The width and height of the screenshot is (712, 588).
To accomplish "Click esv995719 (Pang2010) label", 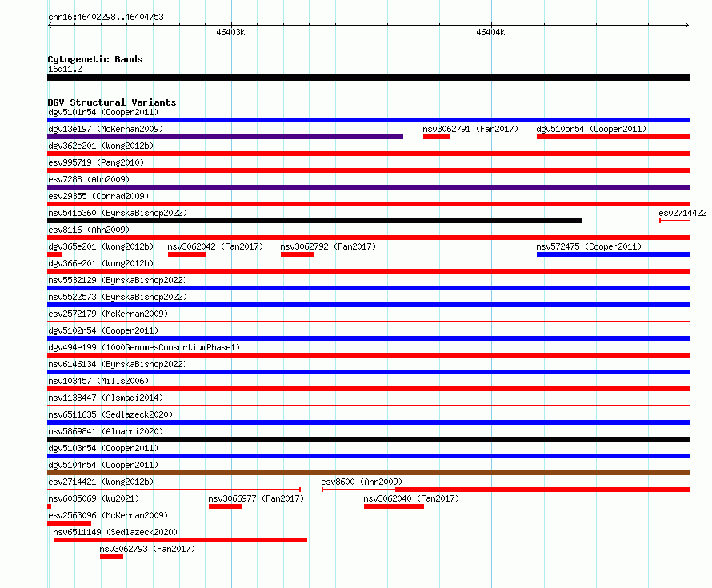I will pos(96,162).
